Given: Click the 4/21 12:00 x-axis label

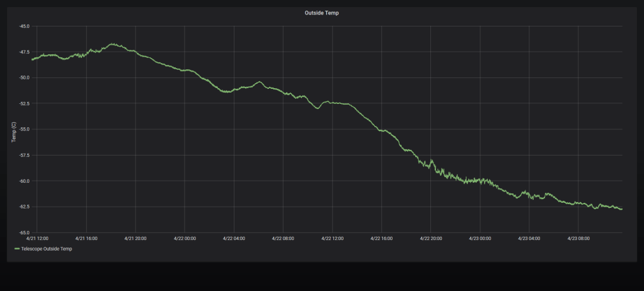Looking at the screenshot, I should 37,239.
